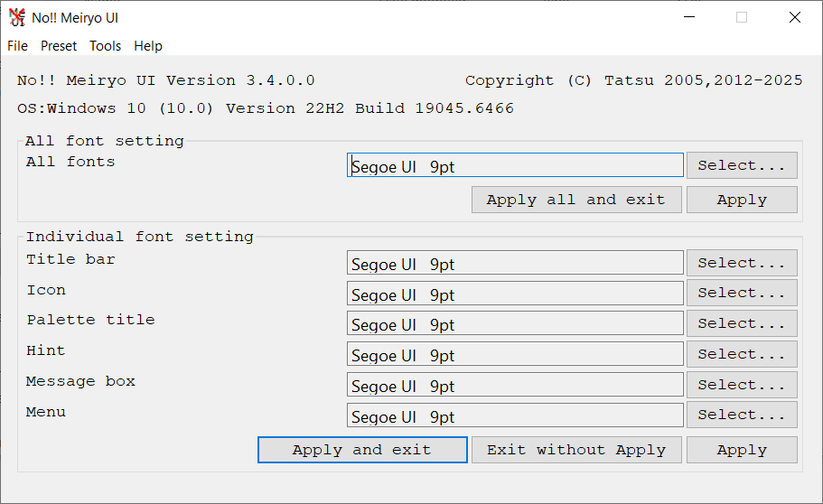Click Select button for All fonts
Viewport: 823px width, 504px height.
coord(741,165)
